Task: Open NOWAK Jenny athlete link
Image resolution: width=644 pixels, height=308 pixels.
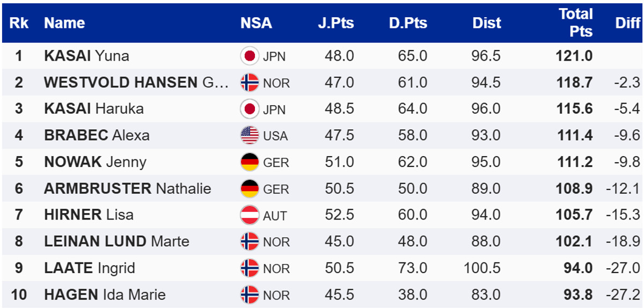Action: coord(95,162)
